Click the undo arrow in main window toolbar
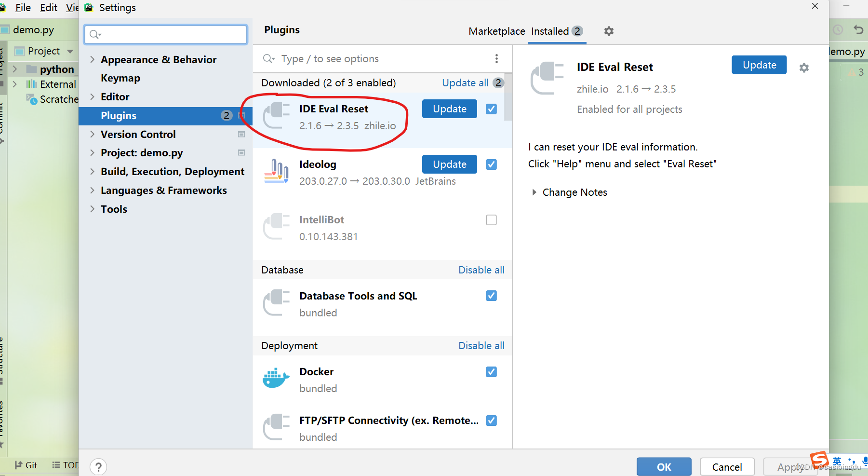Image resolution: width=868 pixels, height=476 pixels. click(x=858, y=30)
